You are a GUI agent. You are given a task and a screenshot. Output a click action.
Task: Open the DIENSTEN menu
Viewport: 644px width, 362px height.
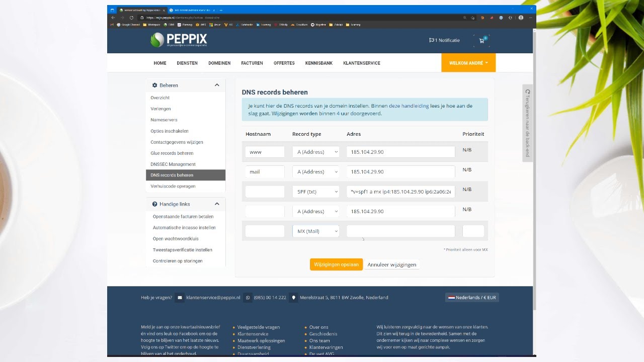point(187,63)
